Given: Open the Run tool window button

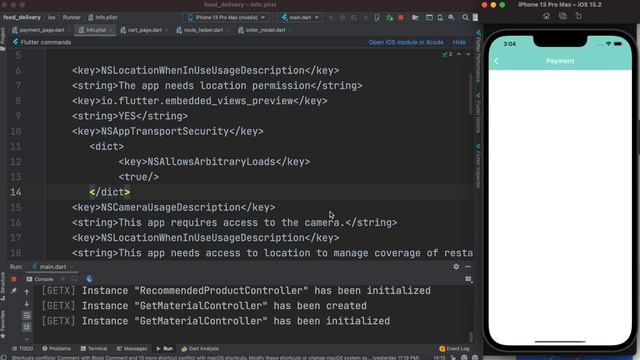Looking at the screenshot, I should (164, 349).
